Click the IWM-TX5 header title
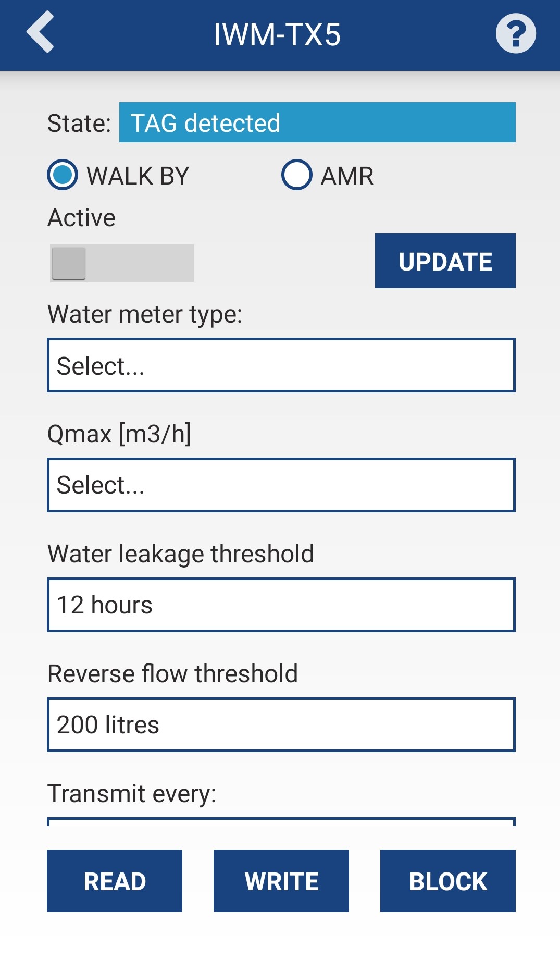 [277, 35]
